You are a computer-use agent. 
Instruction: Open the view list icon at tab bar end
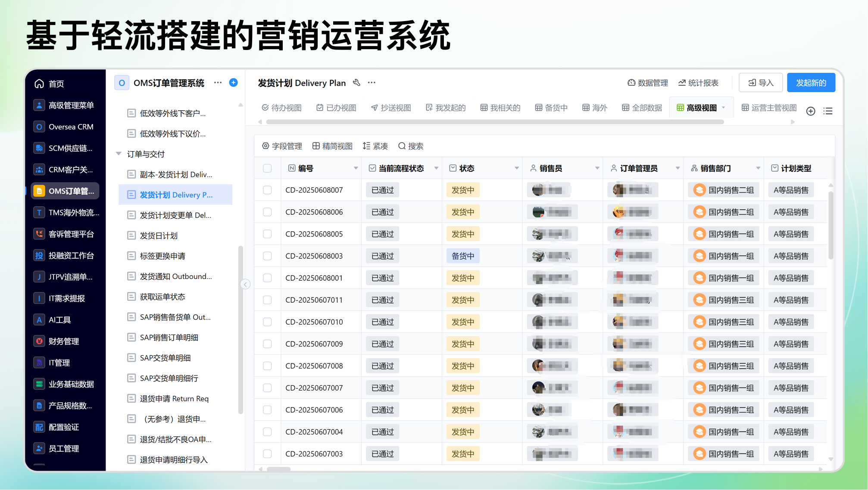tap(828, 111)
